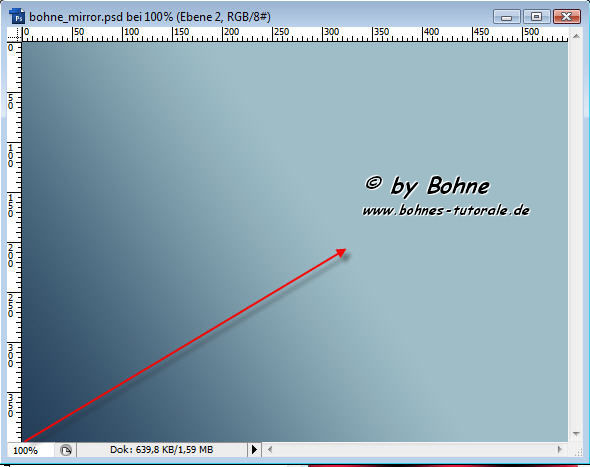Open the status bar flyout triangle arrow
Viewport: 590px width, 467px height.
click(254, 449)
